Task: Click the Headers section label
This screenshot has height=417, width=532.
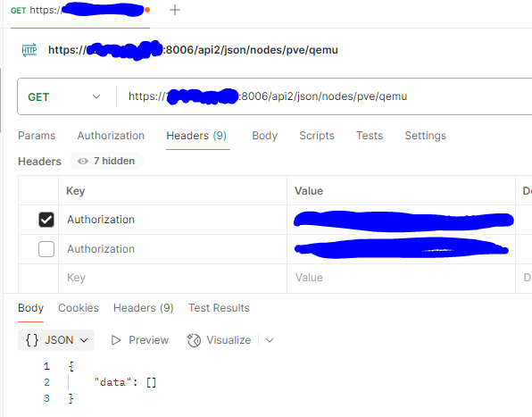Action: coord(39,161)
